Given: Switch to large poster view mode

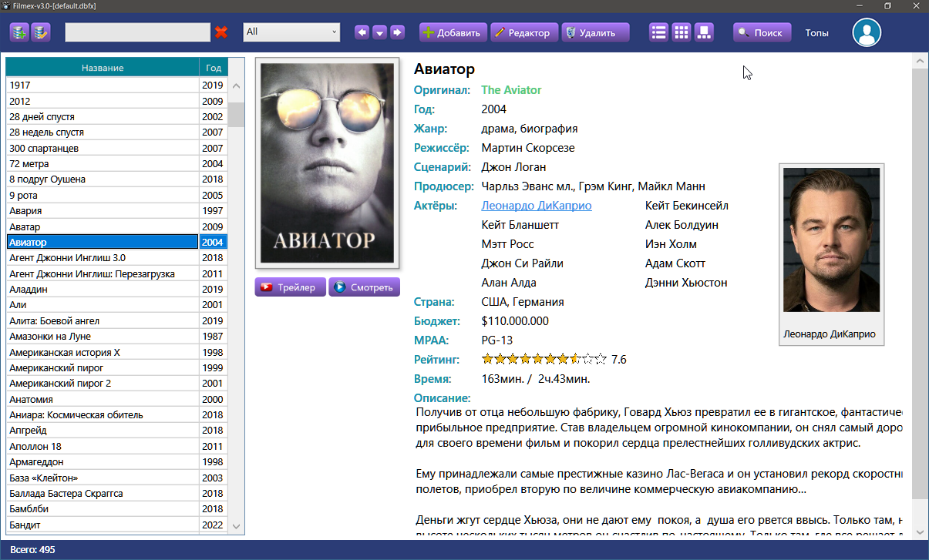Looking at the screenshot, I should pos(703,32).
